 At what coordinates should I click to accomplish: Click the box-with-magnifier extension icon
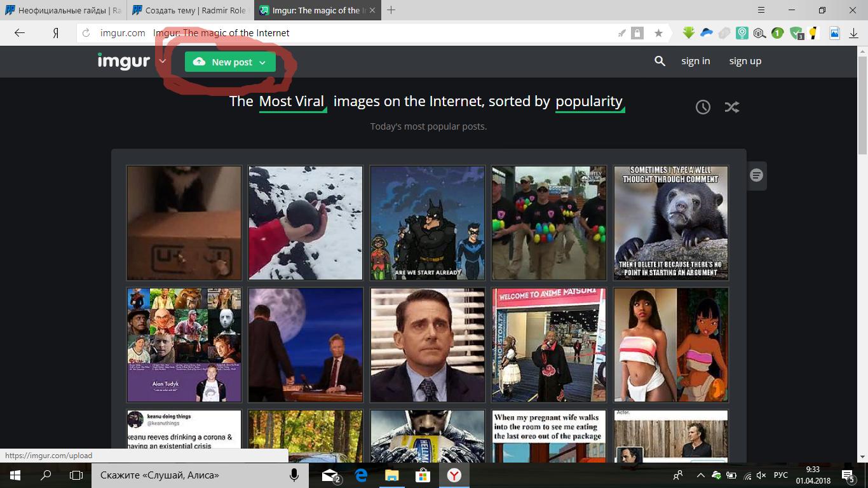point(759,33)
